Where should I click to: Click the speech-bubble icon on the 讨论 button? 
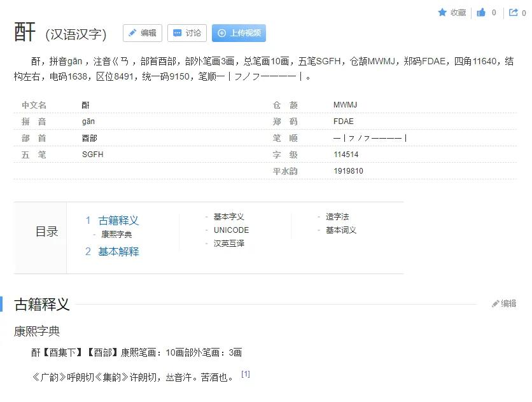(178, 33)
